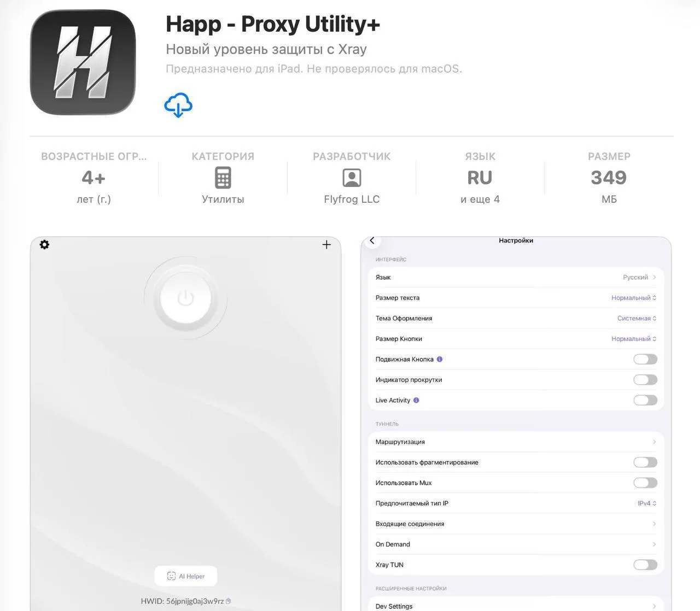700x611 pixels.
Task: Show info for Подвижная Кнопка
Action: point(440,359)
